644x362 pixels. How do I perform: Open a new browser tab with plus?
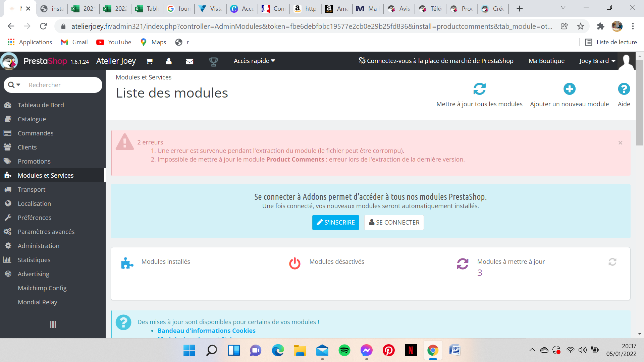coord(520,9)
